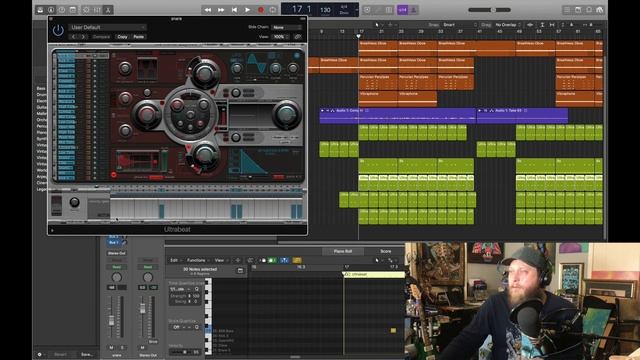Open the Piano Roll Edit menu

176,260
